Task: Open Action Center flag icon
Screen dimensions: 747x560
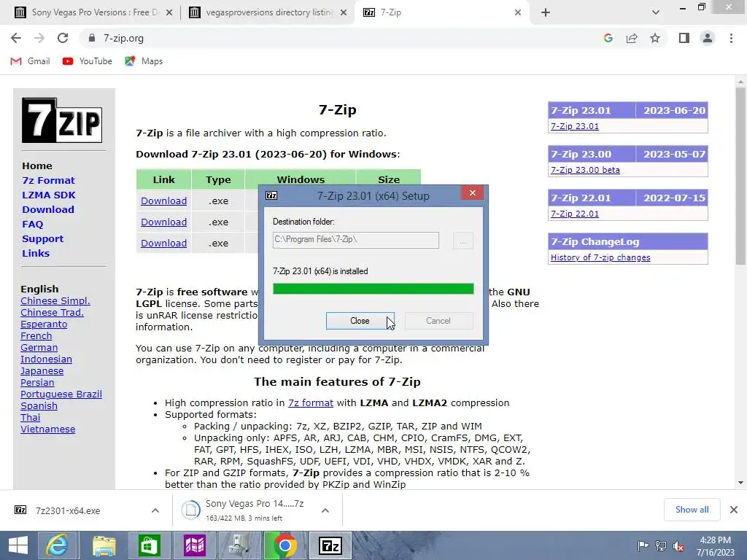Action: click(x=643, y=546)
